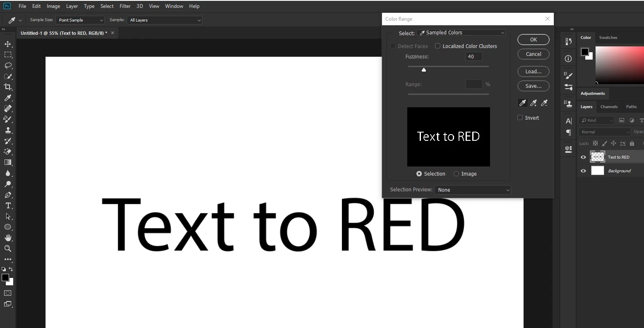Pick the Add to Sample eyedropper
Image resolution: width=644 pixels, height=328 pixels.
[x=533, y=103]
